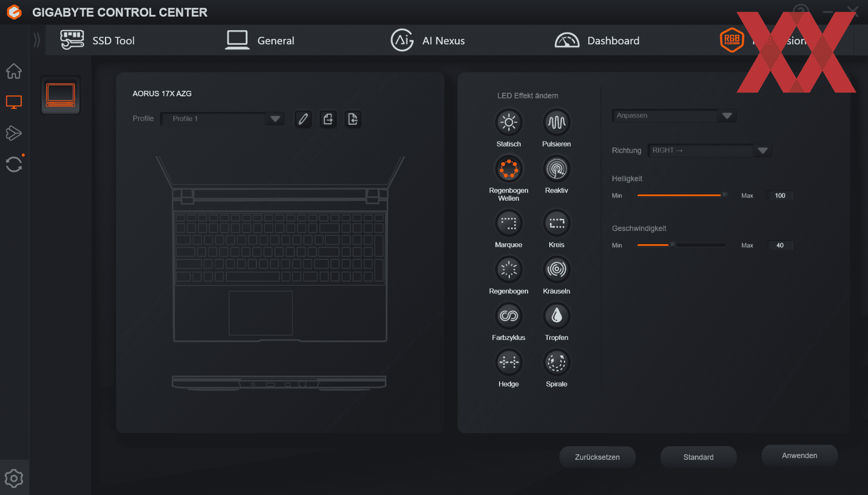Viewport: 868px width, 495px height.
Task: Click the Gigabyte logo icon
Action: (x=14, y=12)
